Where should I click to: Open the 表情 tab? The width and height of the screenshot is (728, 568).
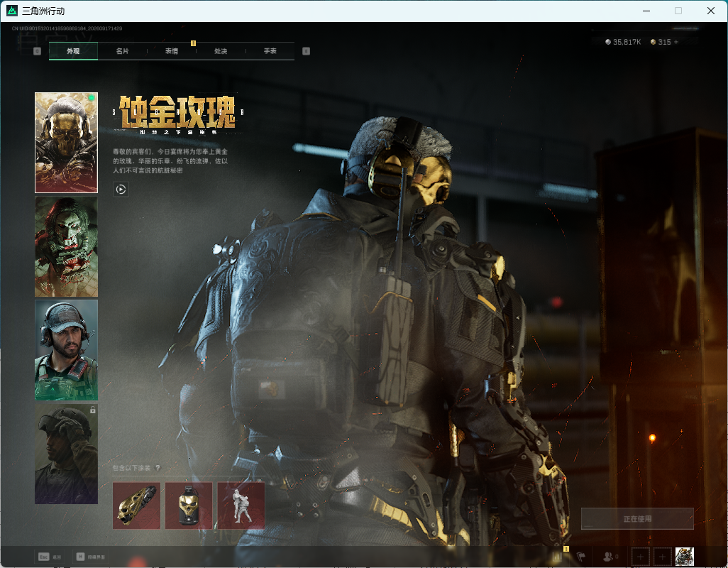click(x=171, y=51)
